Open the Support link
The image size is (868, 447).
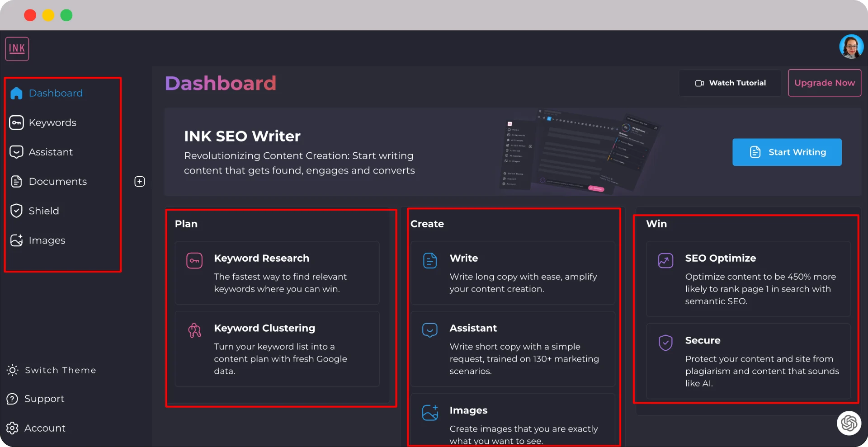44,399
